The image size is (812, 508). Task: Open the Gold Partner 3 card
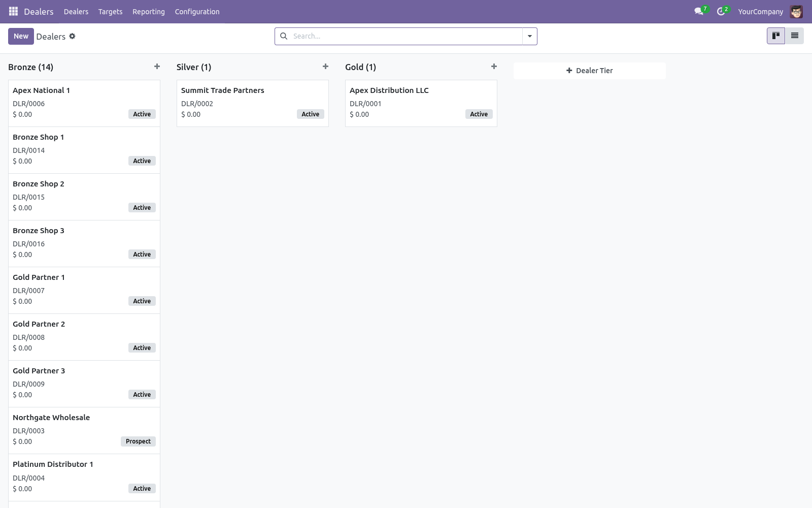coord(84,384)
